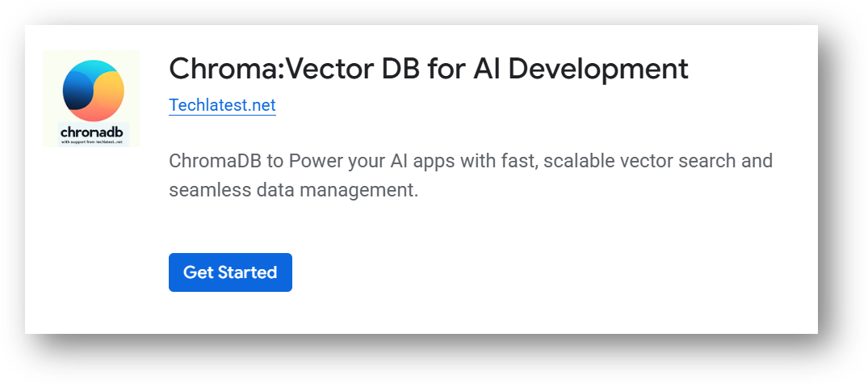Click the ChromaDB logo thumbnail
868x384 pixels.
[x=91, y=99]
